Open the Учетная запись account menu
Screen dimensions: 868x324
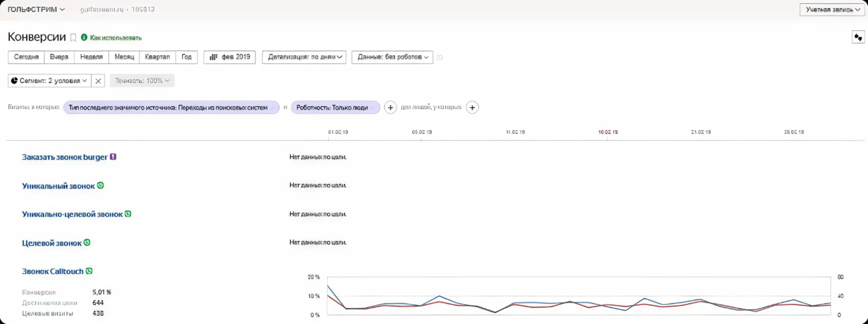click(x=832, y=10)
